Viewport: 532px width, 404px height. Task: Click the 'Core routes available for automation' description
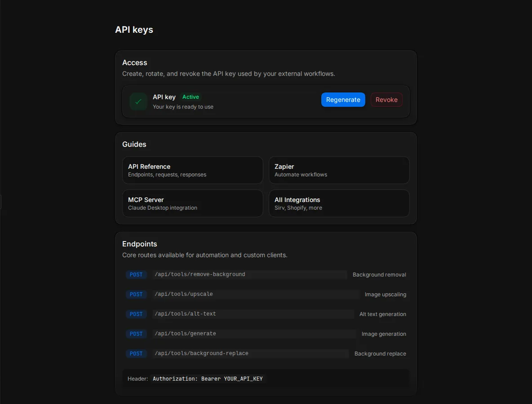(x=204, y=255)
